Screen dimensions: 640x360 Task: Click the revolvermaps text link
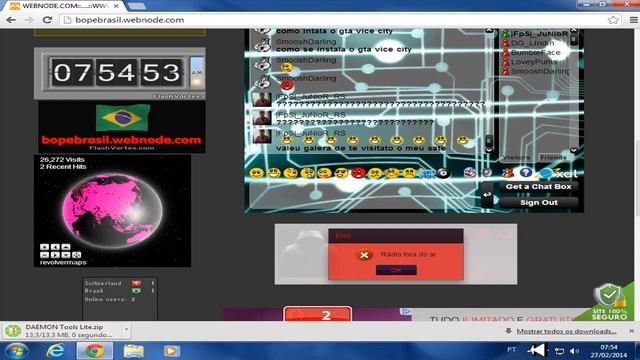pos(63,262)
